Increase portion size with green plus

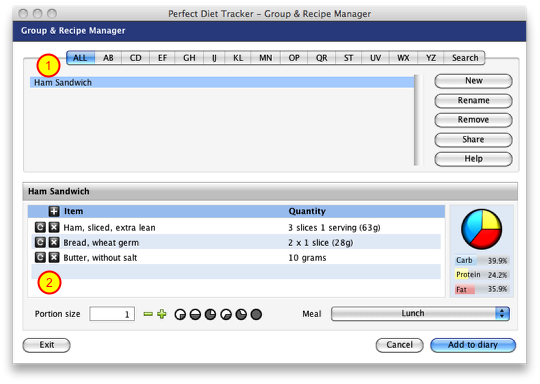[162, 314]
